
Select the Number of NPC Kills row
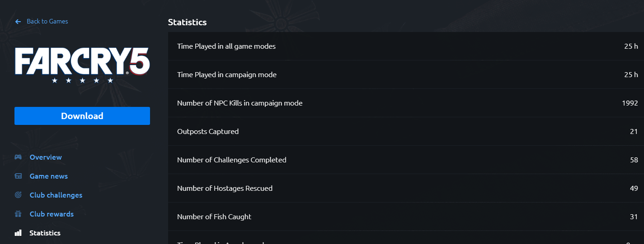pos(406,103)
